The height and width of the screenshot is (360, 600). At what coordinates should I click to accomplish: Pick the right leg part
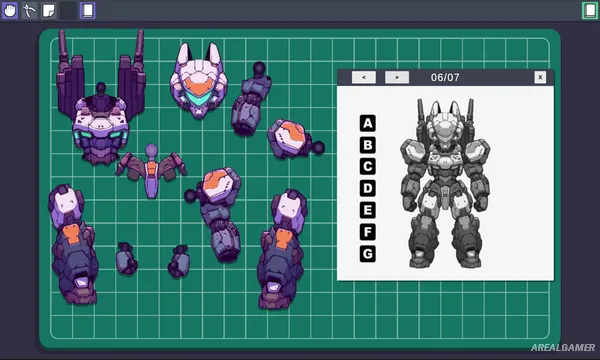tap(282, 249)
